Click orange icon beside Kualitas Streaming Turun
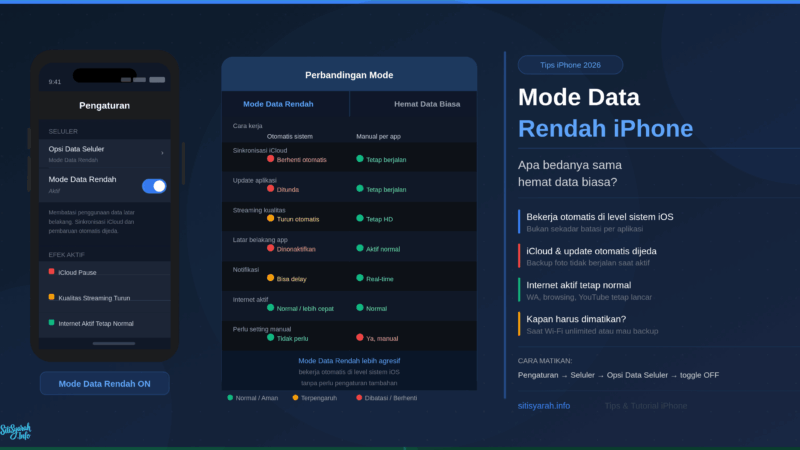Viewport: 800px width, 450px height. [52, 297]
